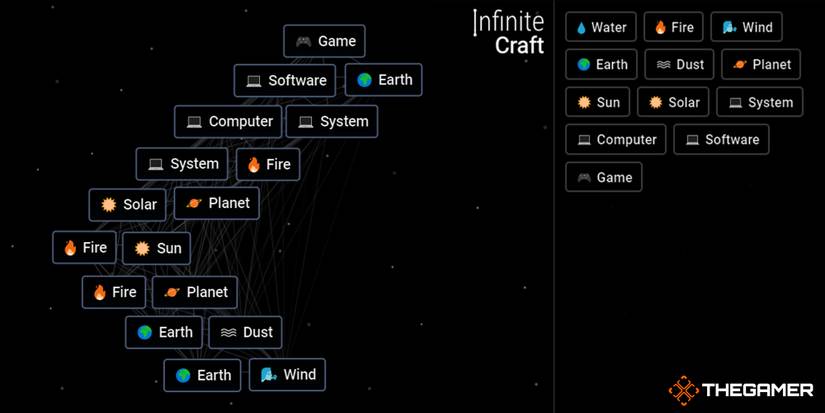
Task: Choose the Wind element in the sidebar
Action: coord(746,27)
